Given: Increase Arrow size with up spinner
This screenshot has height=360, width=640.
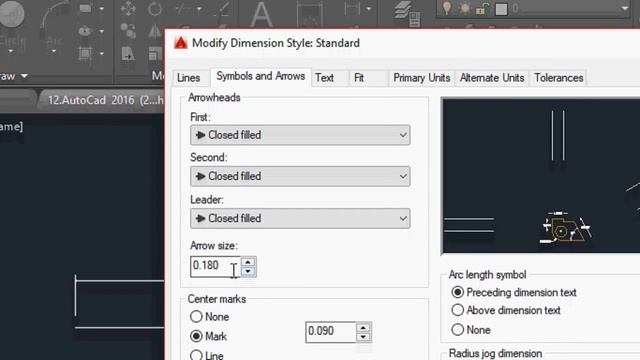Looking at the screenshot, I should pos(248,262).
